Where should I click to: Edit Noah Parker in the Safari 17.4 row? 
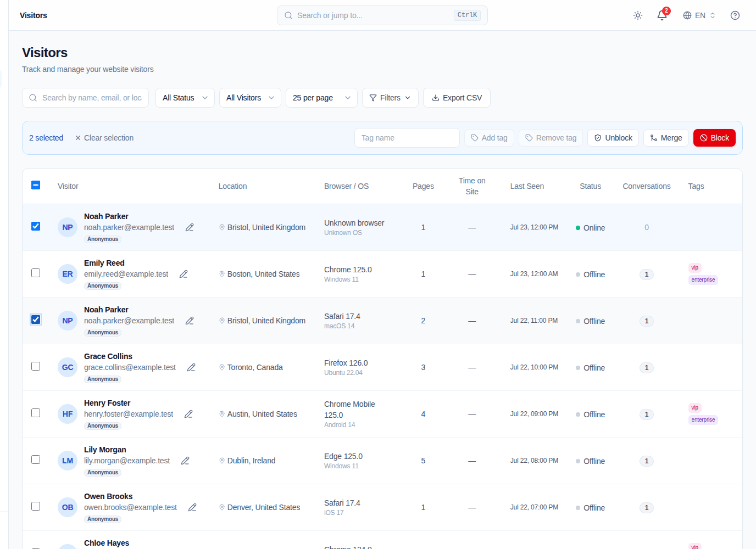(190, 321)
